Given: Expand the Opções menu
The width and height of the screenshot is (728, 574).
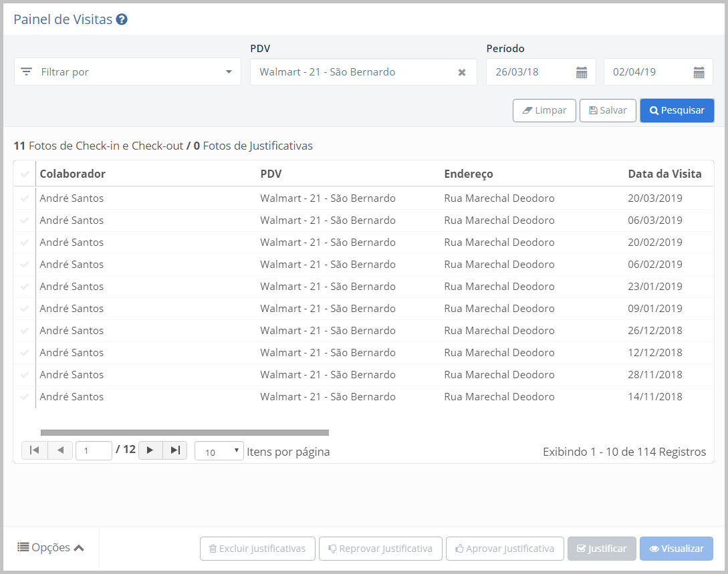Looking at the screenshot, I should 51,547.
